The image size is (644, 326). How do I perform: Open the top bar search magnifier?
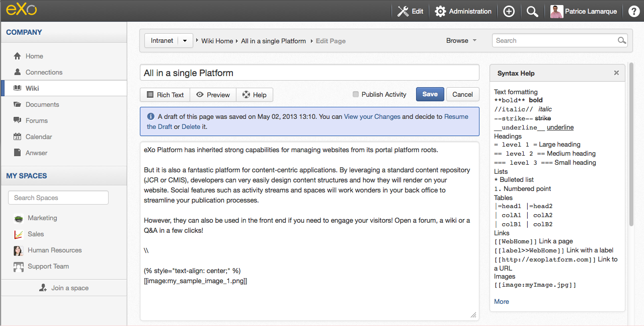[532, 11]
